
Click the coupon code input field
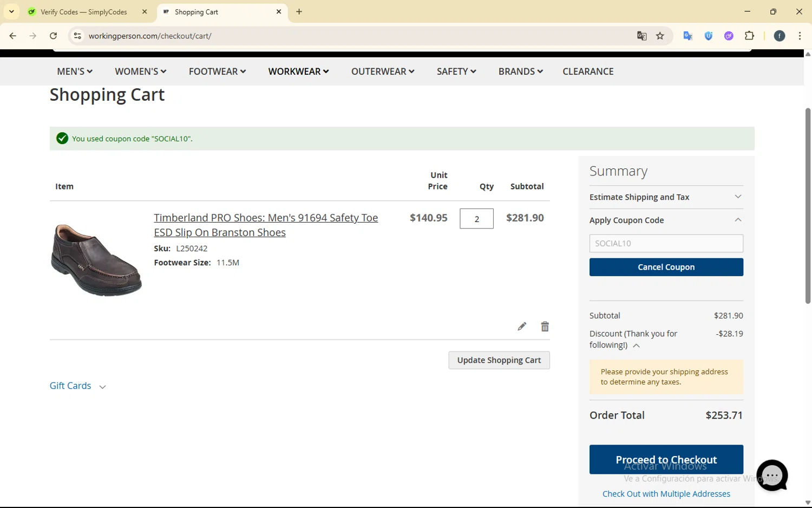click(x=666, y=243)
